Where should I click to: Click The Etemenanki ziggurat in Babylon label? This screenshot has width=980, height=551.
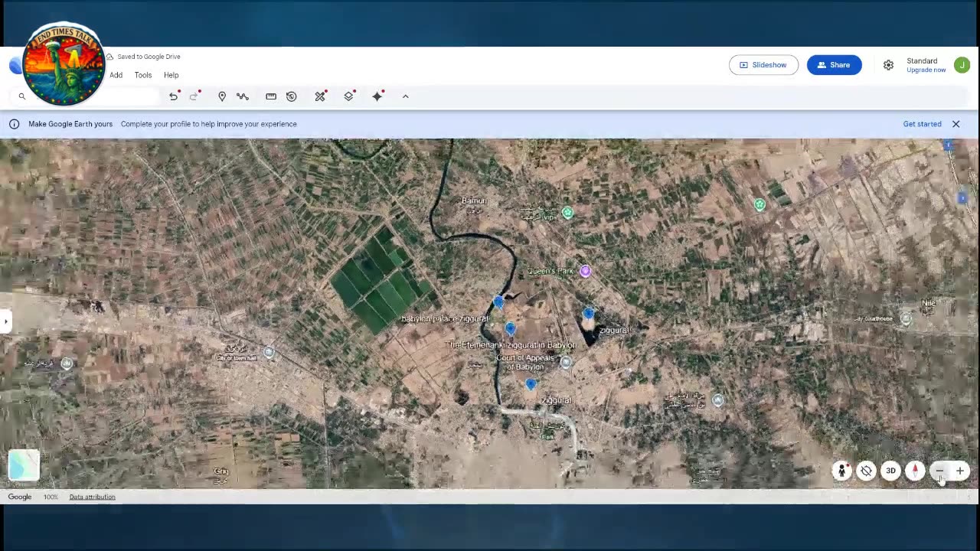click(x=512, y=345)
